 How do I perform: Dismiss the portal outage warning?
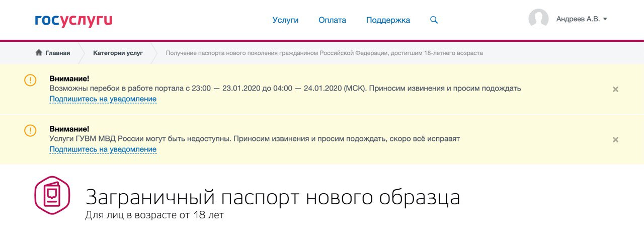coord(615,89)
